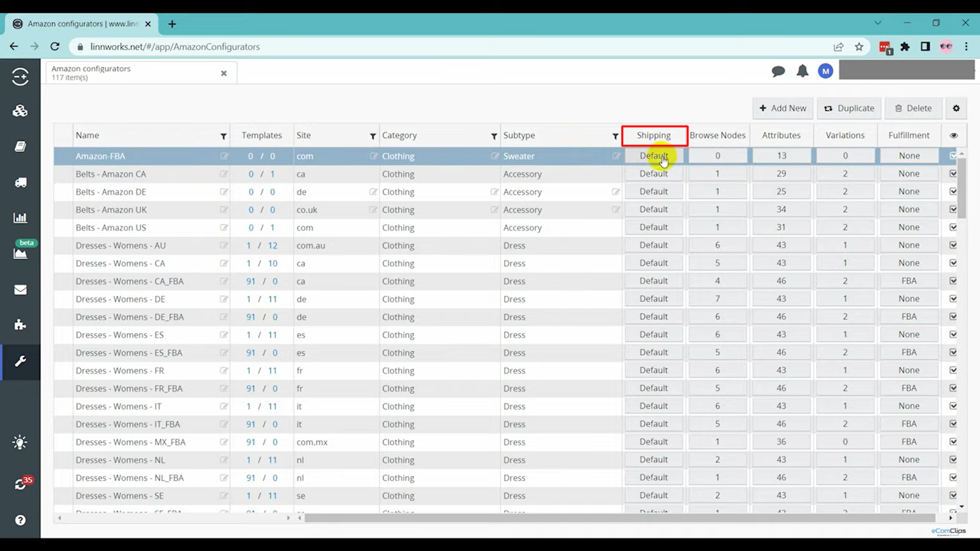Image resolution: width=980 pixels, height=551 pixels.
Task: Open the bar chart icon in the sidebar
Action: (x=20, y=218)
